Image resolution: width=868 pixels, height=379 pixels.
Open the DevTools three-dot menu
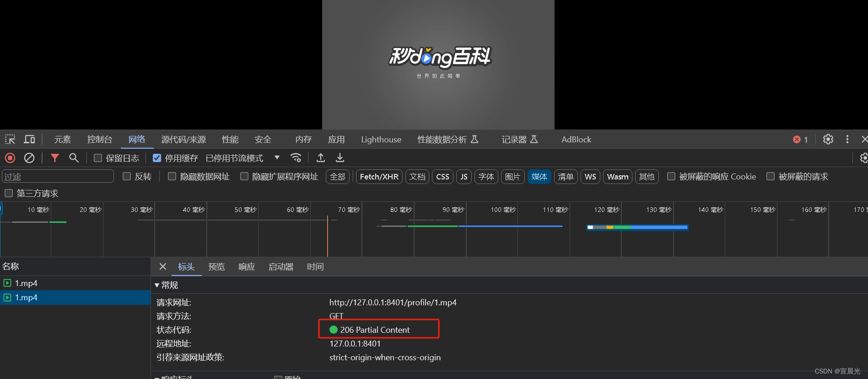847,139
